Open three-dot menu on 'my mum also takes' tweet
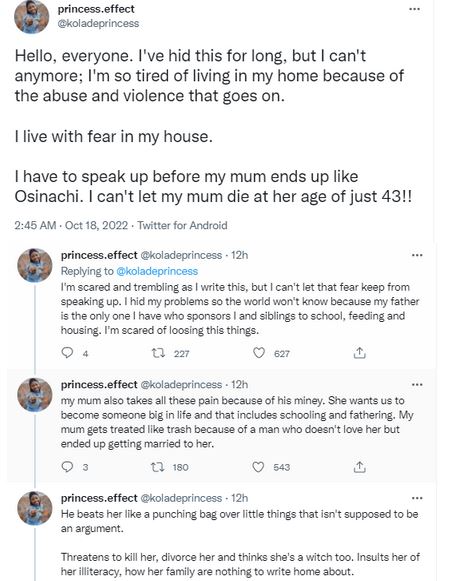Viewport: 459px width, 581px height. [x=417, y=384]
